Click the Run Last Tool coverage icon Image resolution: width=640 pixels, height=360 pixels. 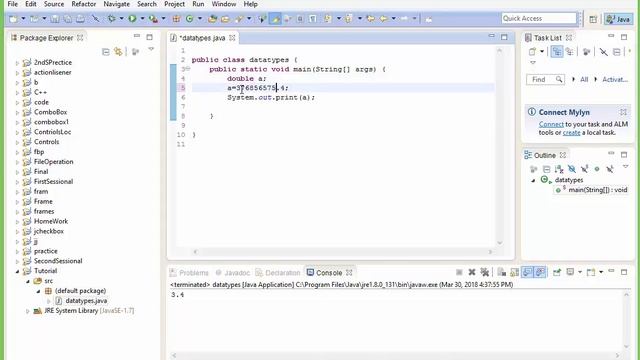tap(153, 18)
